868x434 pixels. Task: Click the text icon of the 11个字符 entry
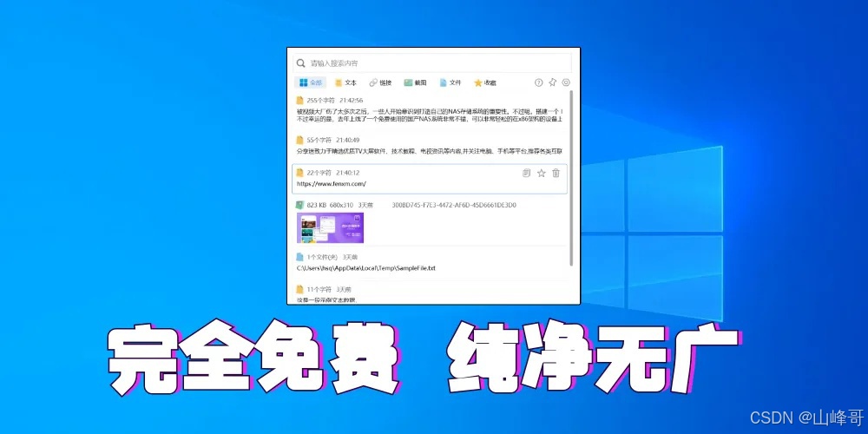300,289
